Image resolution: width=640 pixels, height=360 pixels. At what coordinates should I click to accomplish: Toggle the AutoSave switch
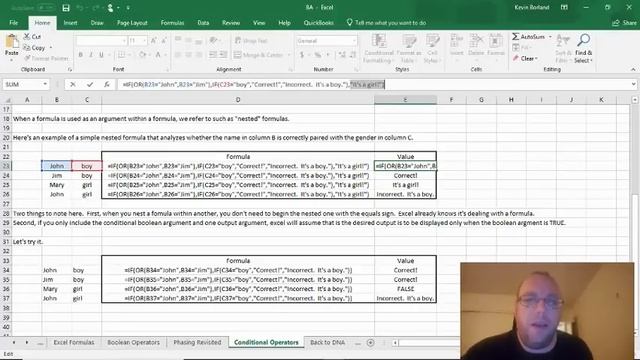click(x=46, y=8)
